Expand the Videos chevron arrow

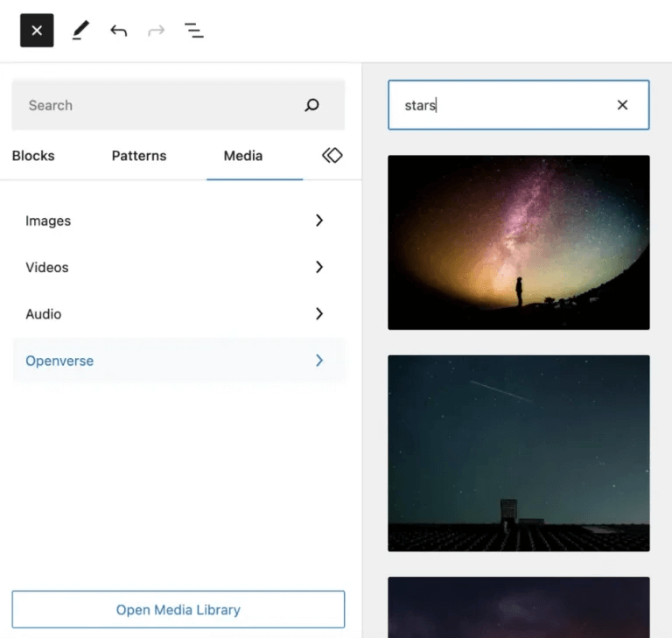pos(319,267)
